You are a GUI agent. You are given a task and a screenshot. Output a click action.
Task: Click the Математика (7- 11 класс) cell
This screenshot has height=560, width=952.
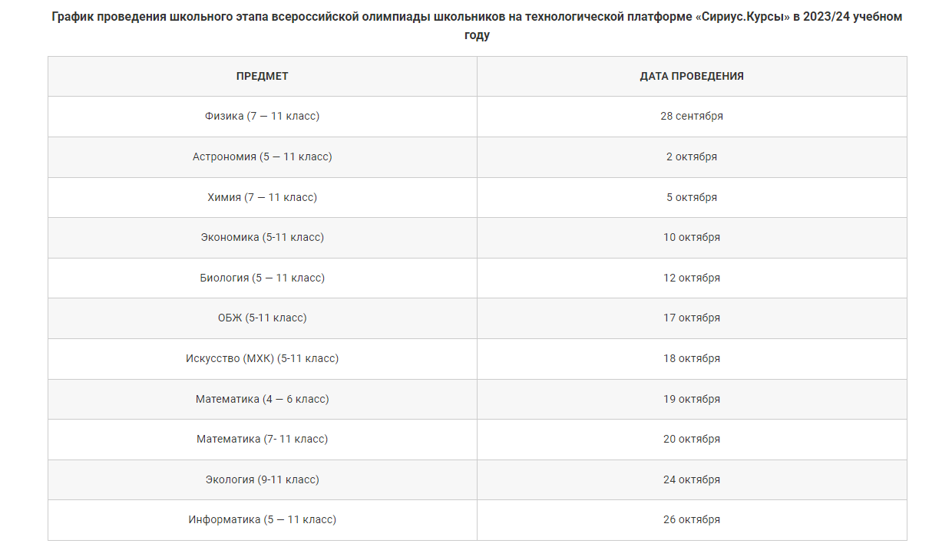point(263,440)
